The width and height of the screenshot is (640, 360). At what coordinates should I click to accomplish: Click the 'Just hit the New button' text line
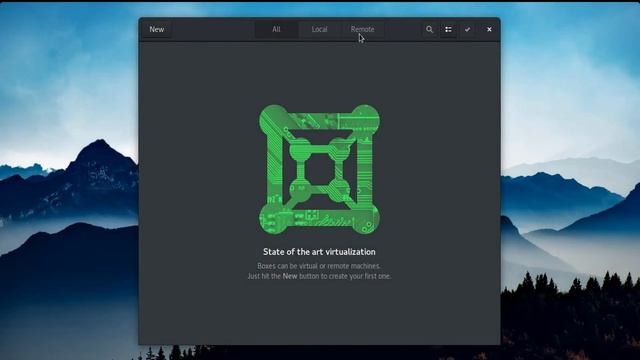point(319,276)
